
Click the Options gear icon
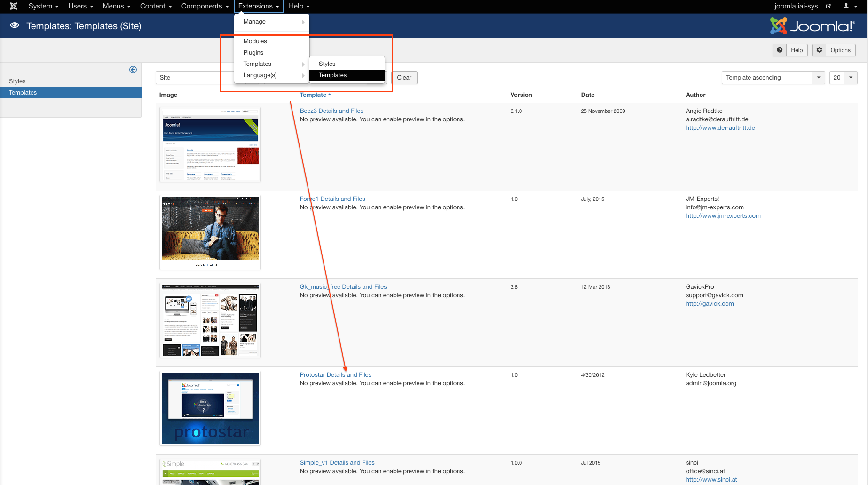[x=819, y=50]
